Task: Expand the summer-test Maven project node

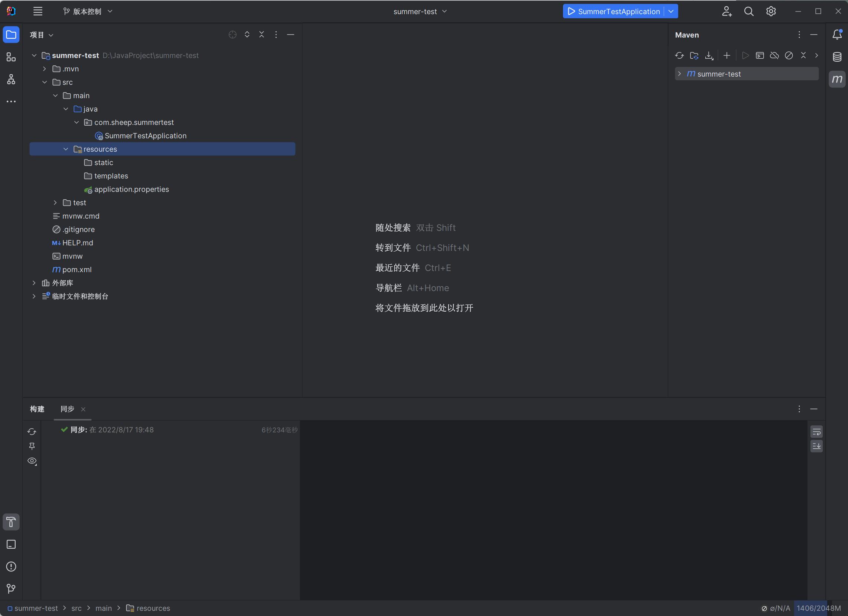Action: point(679,74)
